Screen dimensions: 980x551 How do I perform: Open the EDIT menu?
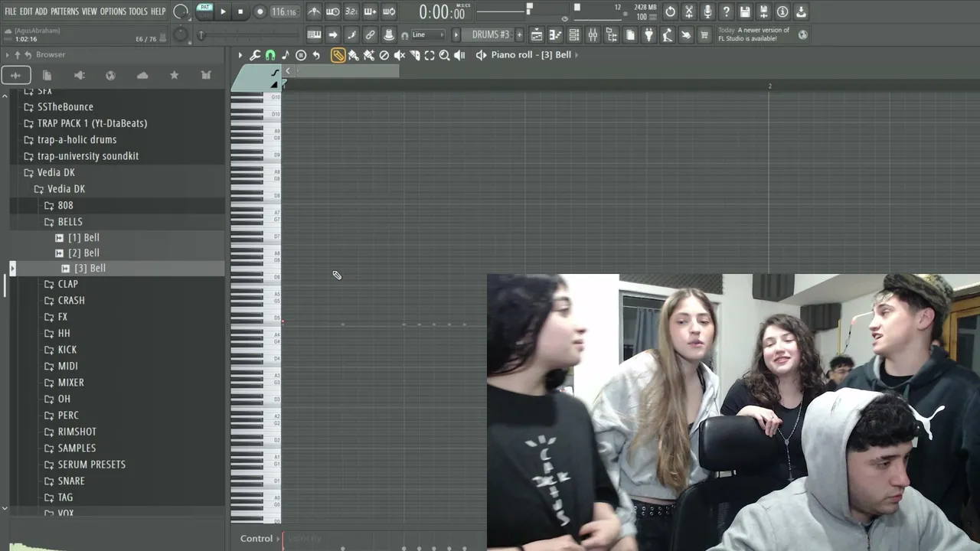click(26, 11)
